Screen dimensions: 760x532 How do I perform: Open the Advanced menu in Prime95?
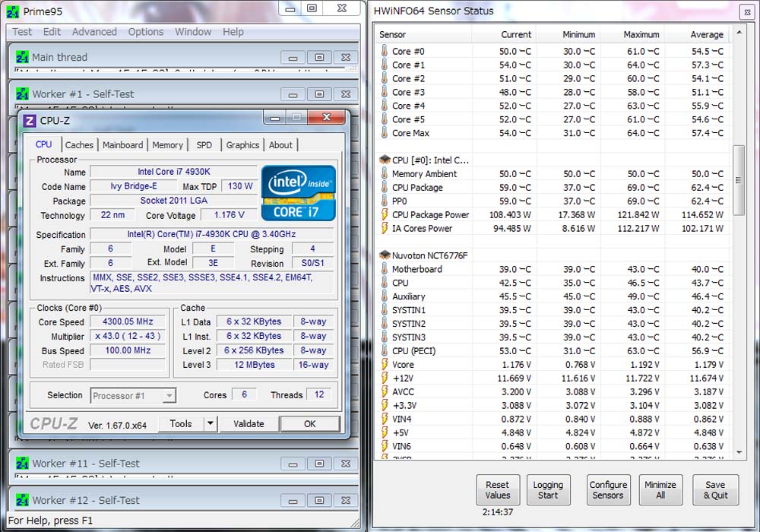pos(94,32)
